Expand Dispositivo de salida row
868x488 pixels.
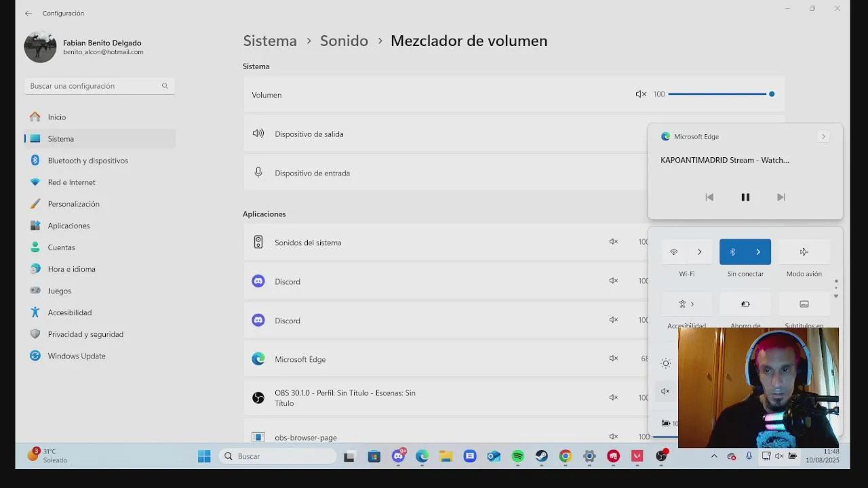pos(514,134)
